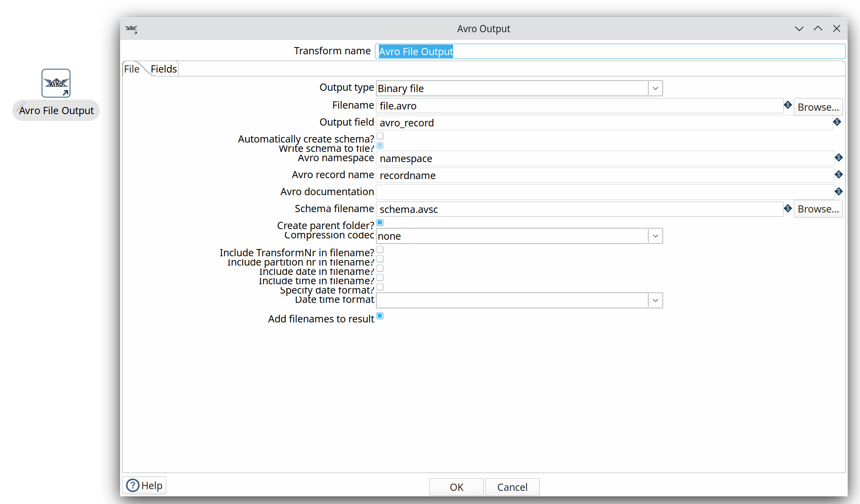Open the Output type dropdown
Screen dimensions: 860x504
tap(655, 88)
